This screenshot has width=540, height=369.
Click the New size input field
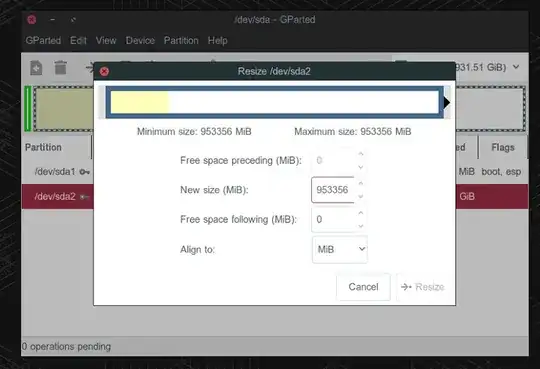(x=333, y=190)
